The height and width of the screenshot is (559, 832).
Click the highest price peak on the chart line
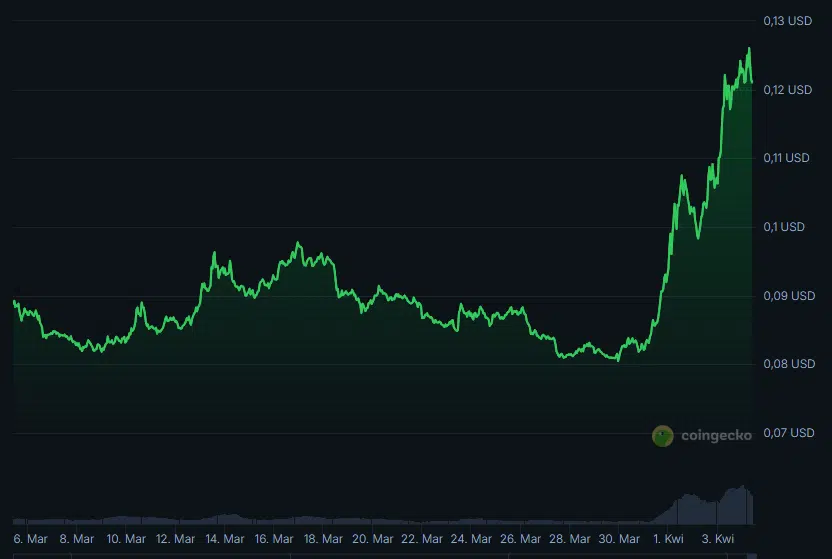tap(749, 48)
